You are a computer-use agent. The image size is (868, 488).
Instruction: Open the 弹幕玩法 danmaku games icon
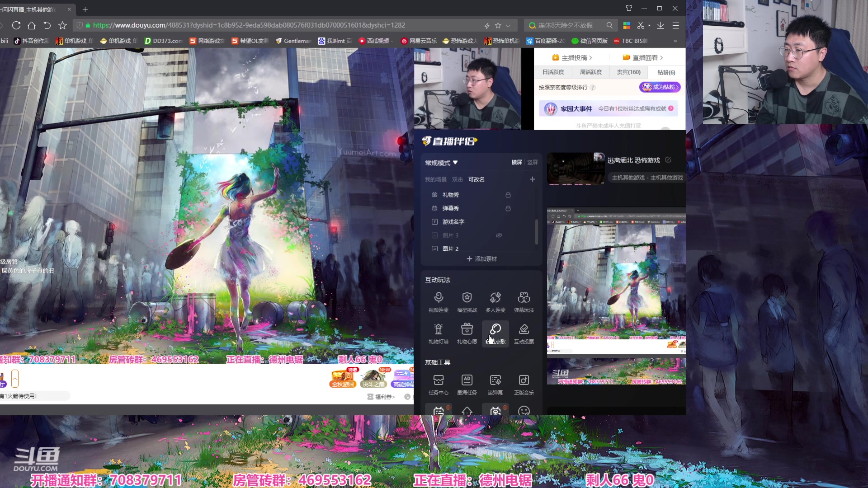[524, 302]
